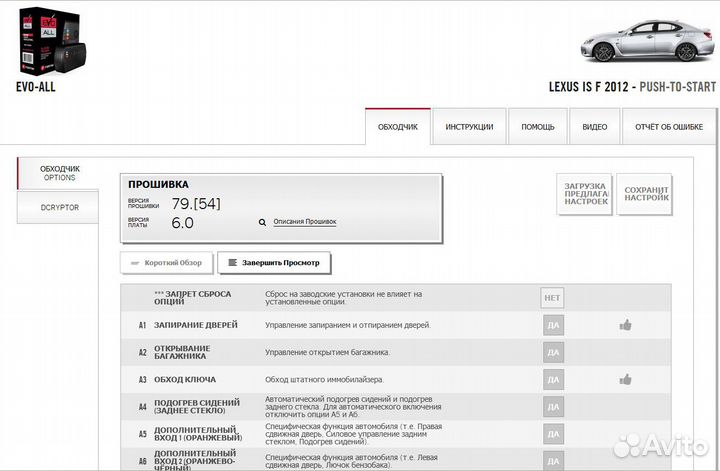Click the magnifier icon beside Описания Прошивок

coord(262,222)
